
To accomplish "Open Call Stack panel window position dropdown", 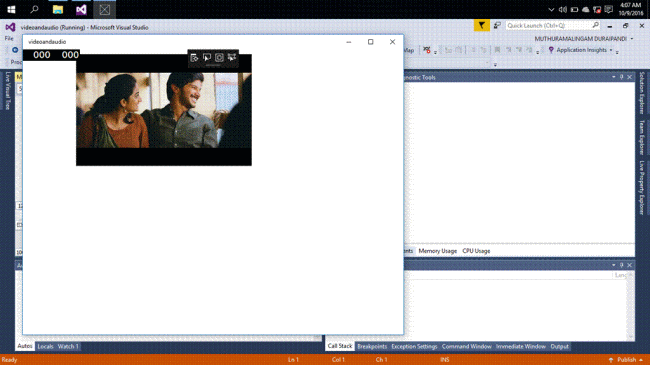I will coord(614,265).
